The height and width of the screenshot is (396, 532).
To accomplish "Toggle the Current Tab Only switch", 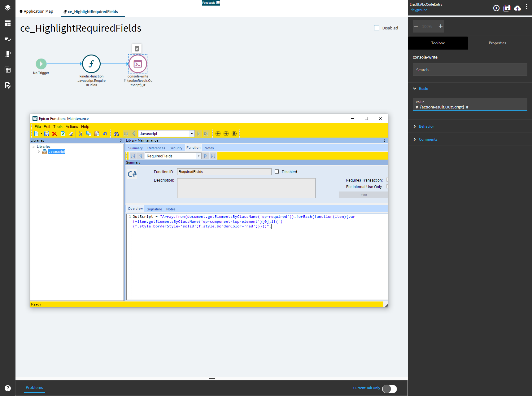I will click(x=390, y=389).
